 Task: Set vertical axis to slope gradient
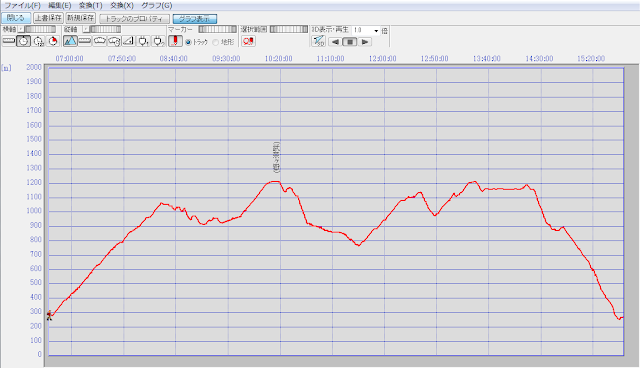(129, 41)
